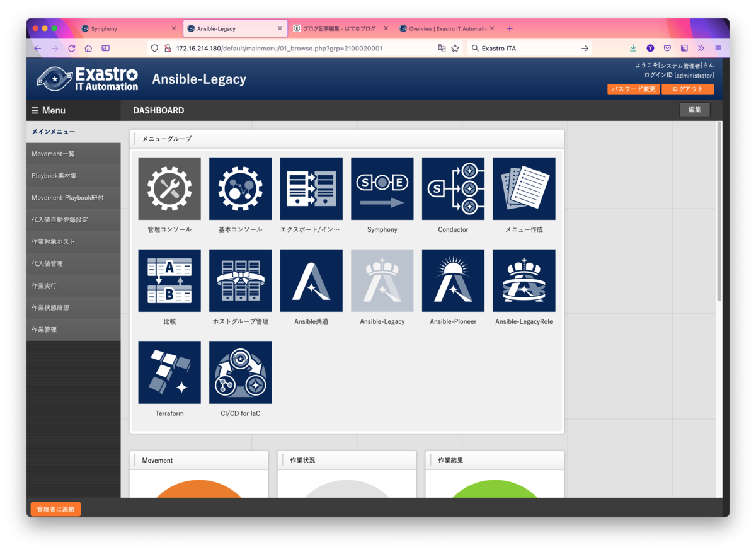The image size is (756, 552).
Task: Click the browser back arrow
Action: coord(38,48)
